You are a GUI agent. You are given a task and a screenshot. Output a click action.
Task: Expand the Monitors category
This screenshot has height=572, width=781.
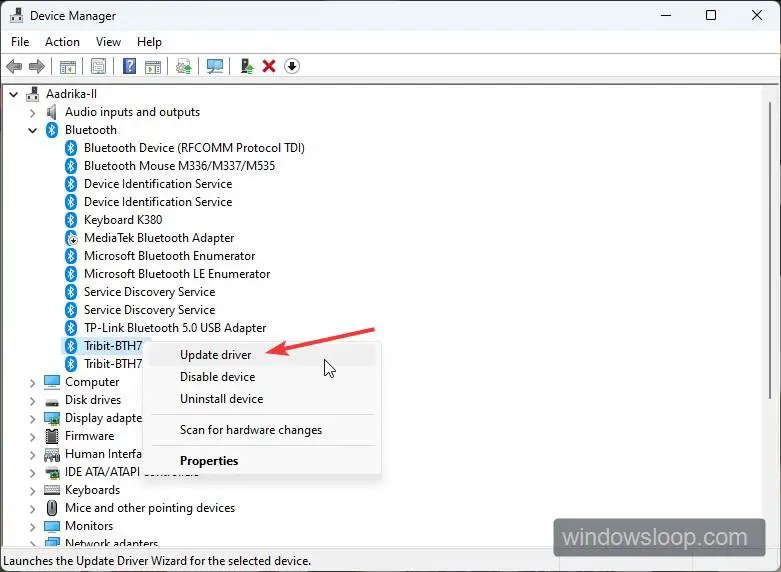pos(32,527)
